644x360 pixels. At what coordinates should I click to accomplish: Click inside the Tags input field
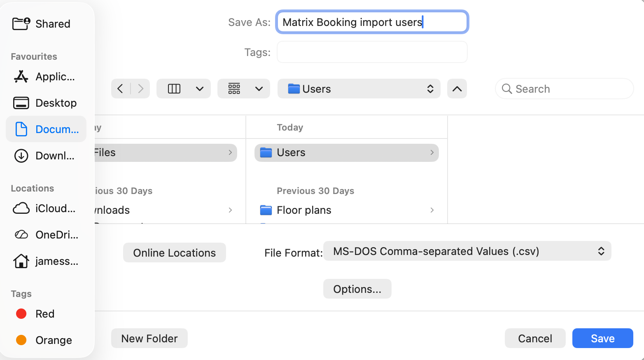[372, 52]
